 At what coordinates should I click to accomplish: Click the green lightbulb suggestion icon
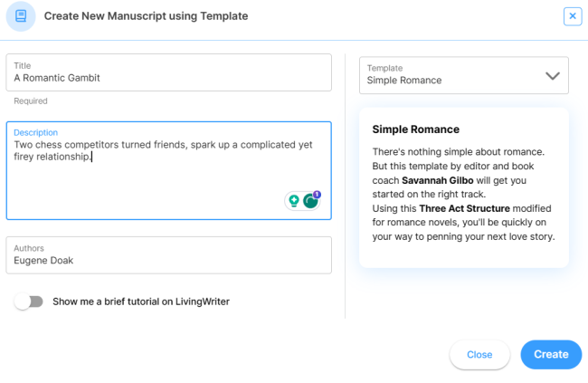point(294,201)
